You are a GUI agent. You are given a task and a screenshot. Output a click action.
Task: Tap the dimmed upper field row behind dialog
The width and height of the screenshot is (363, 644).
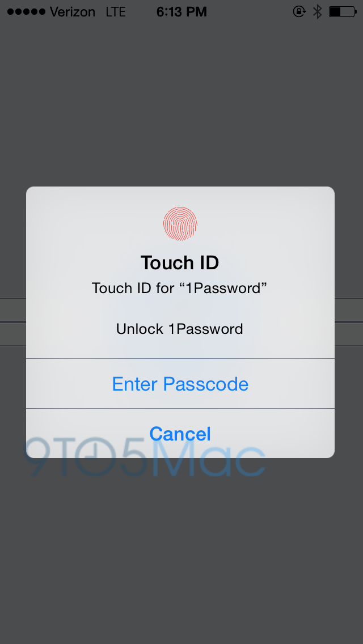coord(181,310)
